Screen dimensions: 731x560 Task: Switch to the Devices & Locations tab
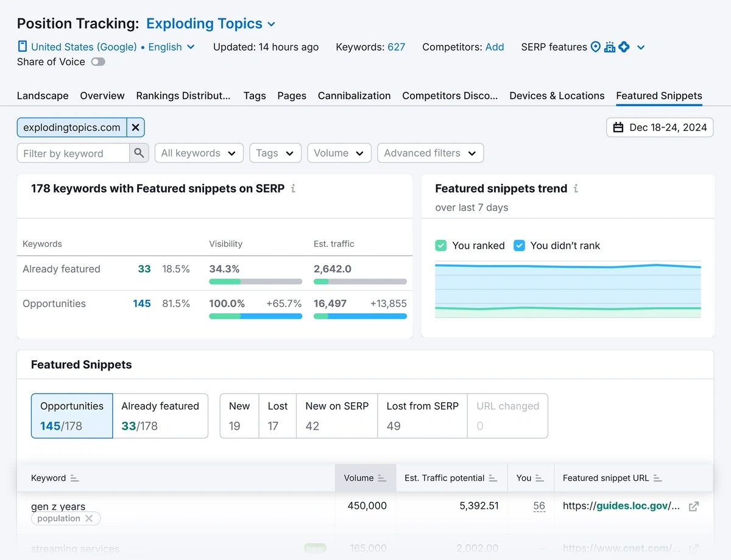557,96
